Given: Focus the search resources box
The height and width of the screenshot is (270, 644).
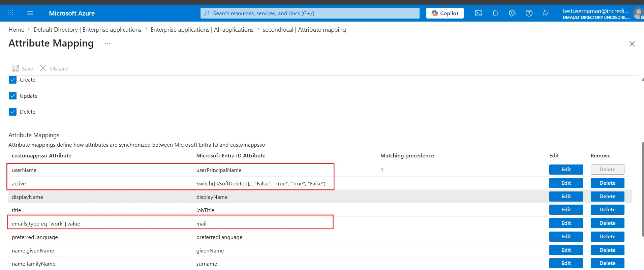Looking at the screenshot, I should point(310,13).
